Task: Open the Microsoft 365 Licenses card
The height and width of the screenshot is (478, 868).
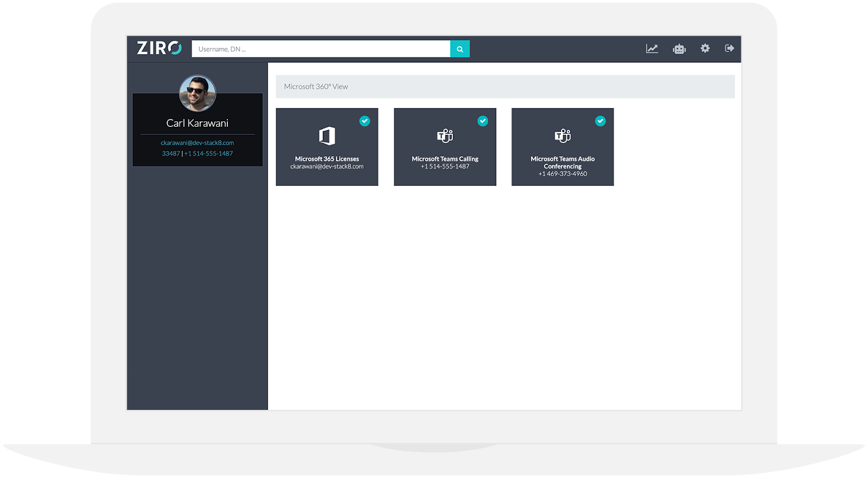Action: coord(327,147)
